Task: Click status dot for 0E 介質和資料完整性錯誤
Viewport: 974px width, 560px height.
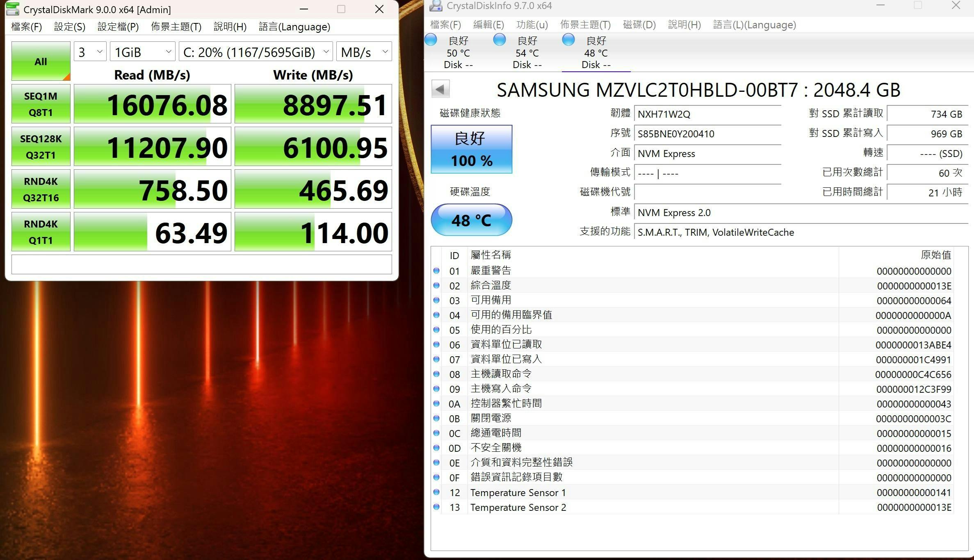Action: tap(436, 462)
